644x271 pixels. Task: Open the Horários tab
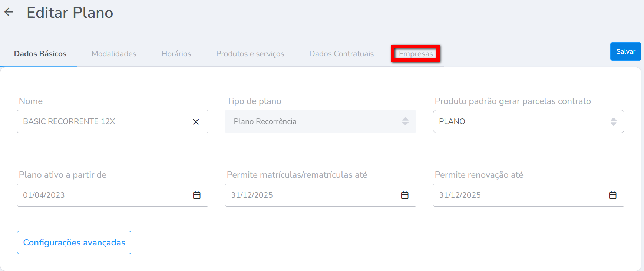pyautogui.click(x=176, y=54)
